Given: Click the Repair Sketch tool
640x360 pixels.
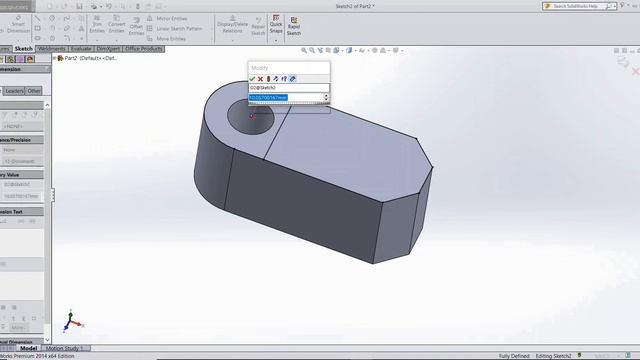Looking at the screenshot, I should click(258, 26).
